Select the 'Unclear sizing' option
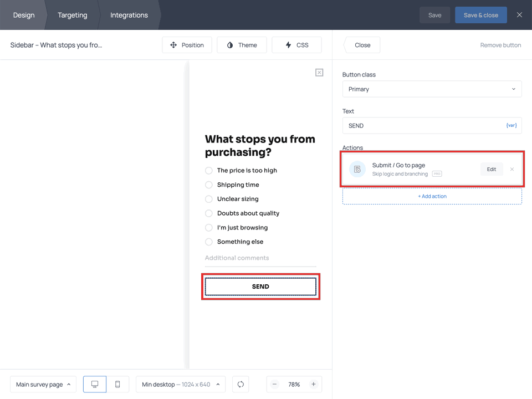This screenshot has height=399, width=532. (209, 199)
